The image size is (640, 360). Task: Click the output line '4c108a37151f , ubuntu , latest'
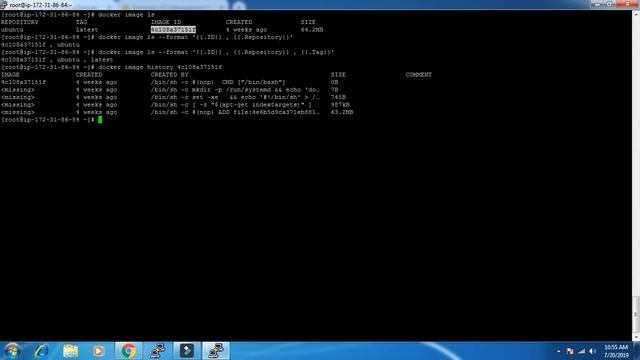[x=57, y=60]
